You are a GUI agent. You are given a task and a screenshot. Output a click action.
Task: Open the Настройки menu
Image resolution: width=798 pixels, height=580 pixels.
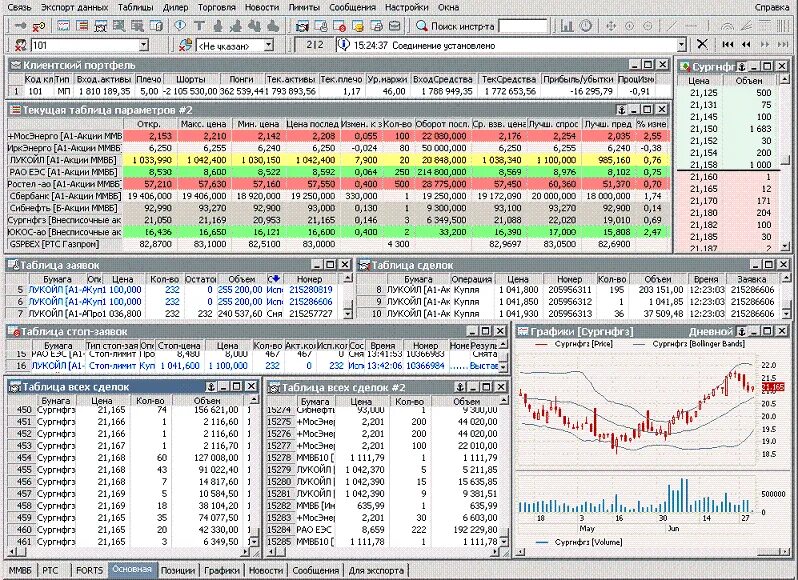click(406, 7)
